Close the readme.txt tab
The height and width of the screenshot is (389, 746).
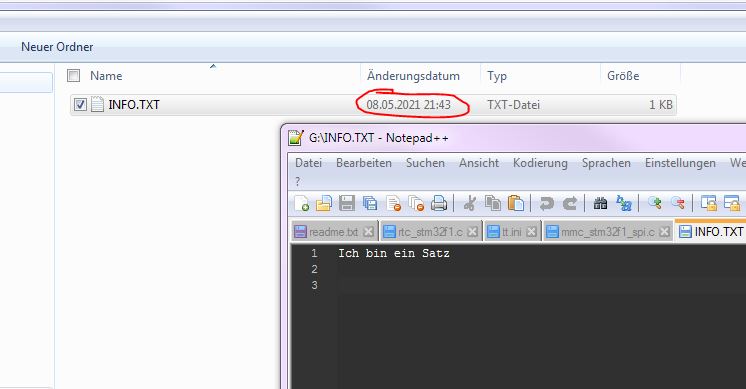coord(368,232)
